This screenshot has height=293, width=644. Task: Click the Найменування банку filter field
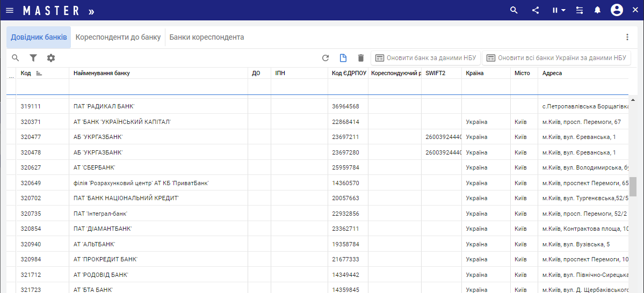point(158,86)
